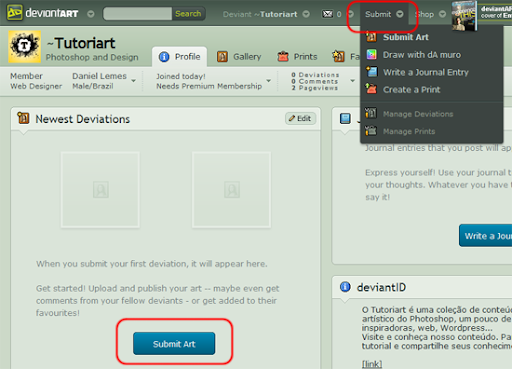The width and height of the screenshot is (512, 369).
Task: Click the deviantART logo icon
Action: coord(14,13)
